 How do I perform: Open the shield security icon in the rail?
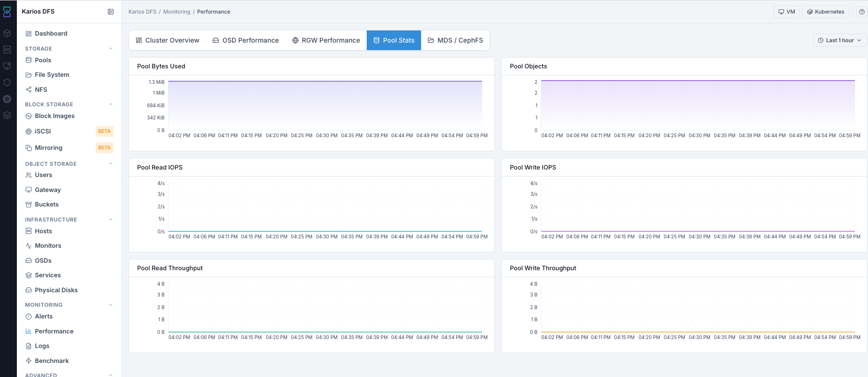7,82
